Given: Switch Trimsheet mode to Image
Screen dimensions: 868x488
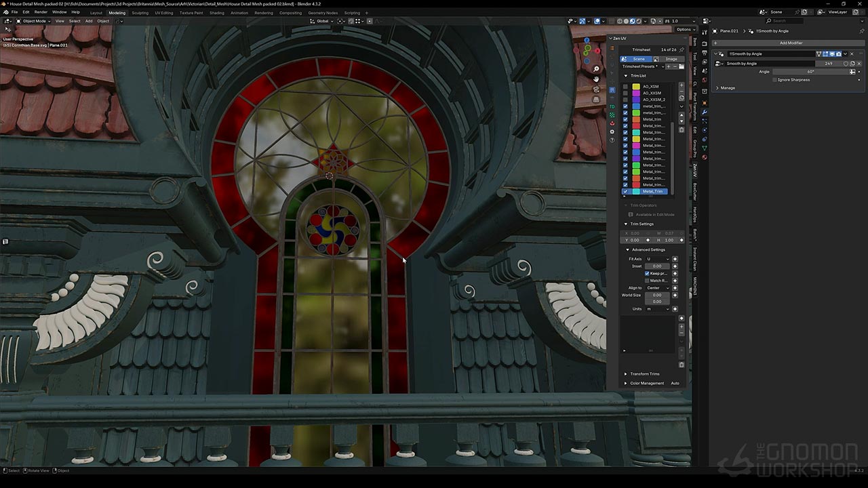Looking at the screenshot, I should pos(671,59).
